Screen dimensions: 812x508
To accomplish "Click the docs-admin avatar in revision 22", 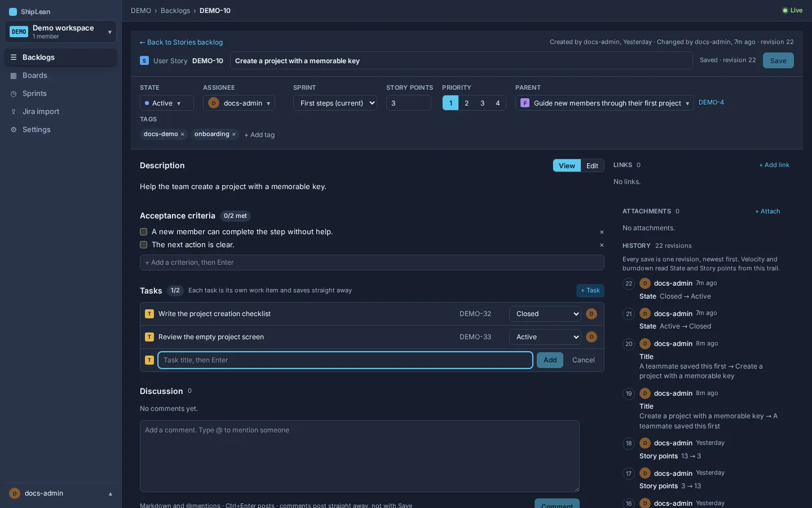I will (x=645, y=283).
